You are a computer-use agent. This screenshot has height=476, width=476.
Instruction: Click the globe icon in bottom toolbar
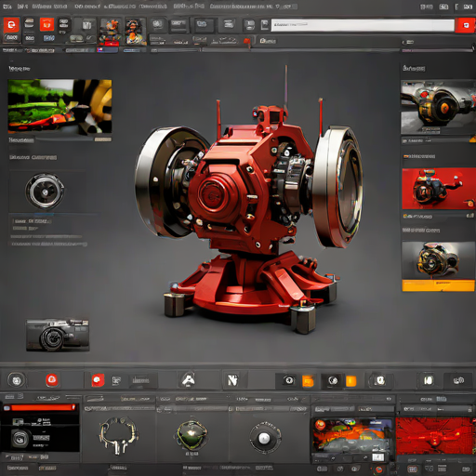click(x=333, y=380)
